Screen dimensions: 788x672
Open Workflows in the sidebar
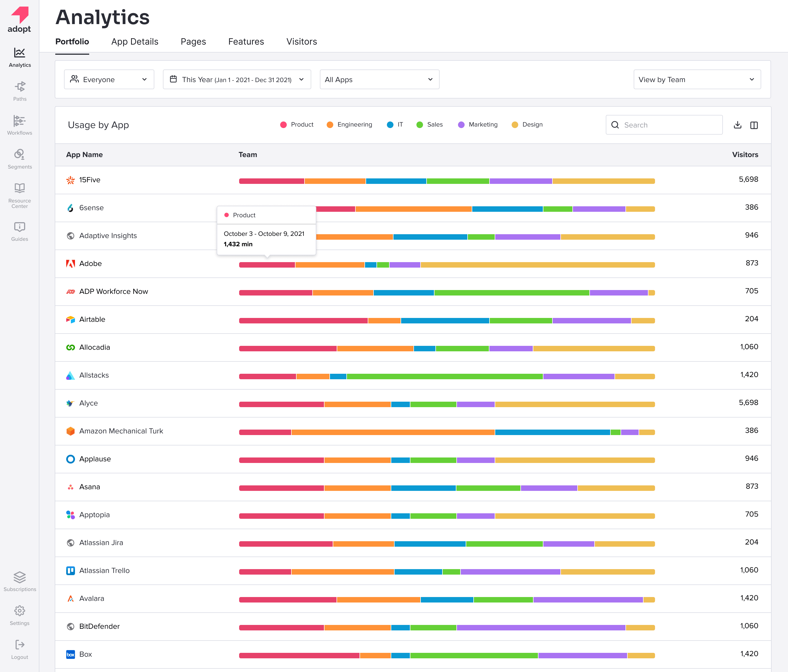coord(20,125)
